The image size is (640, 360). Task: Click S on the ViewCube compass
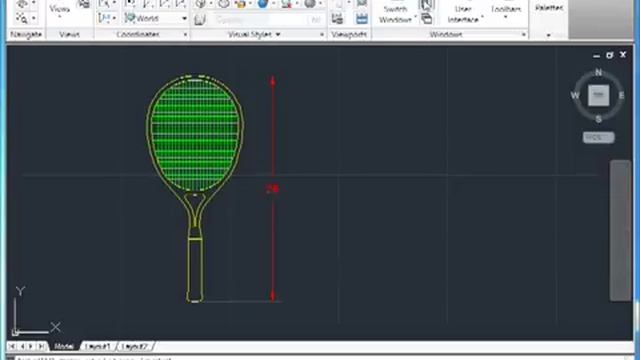point(598,119)
